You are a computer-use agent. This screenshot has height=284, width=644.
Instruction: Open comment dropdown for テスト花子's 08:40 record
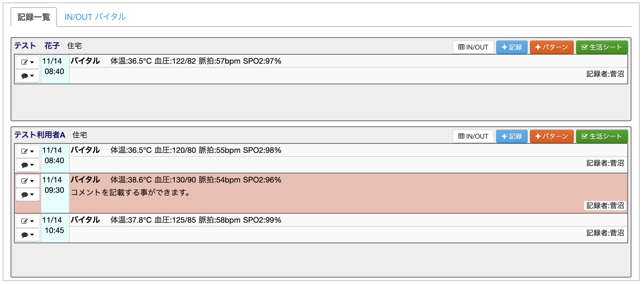[28, 76]
